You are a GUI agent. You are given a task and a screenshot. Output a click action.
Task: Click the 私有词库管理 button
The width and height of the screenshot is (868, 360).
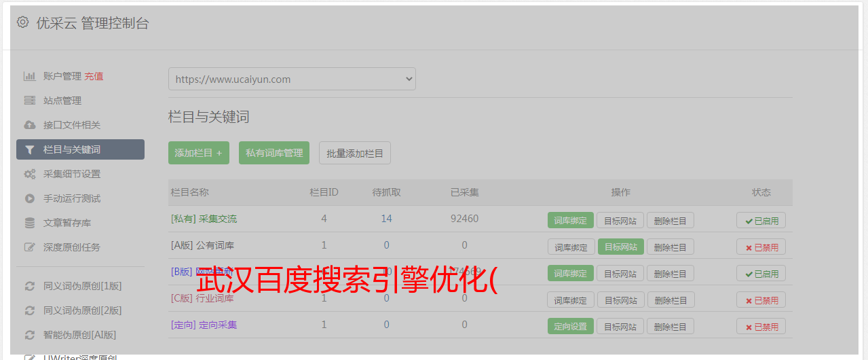coord(274,153)
